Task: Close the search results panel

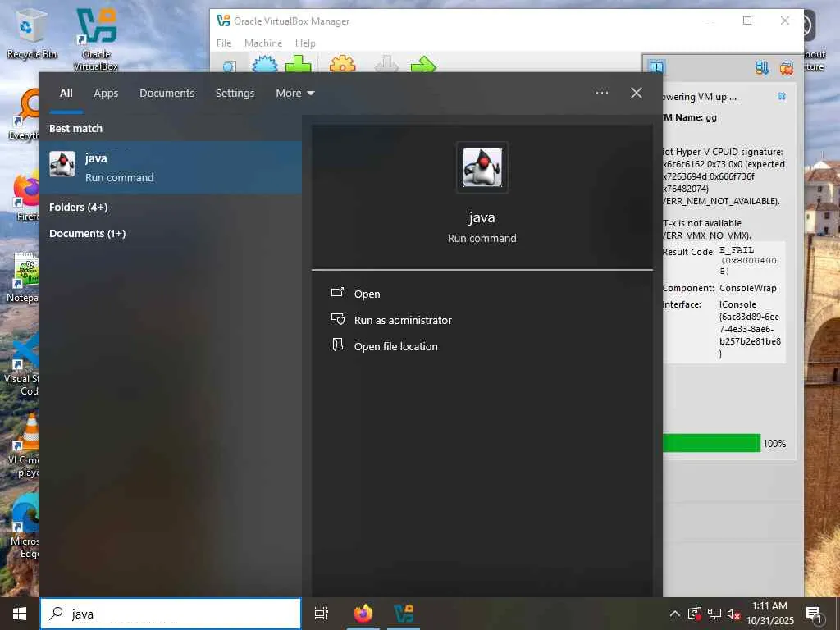Action: click(637, 93)
